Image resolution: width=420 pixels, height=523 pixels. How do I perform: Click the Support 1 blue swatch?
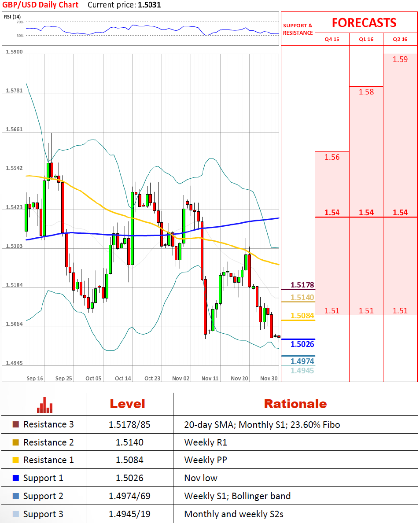[16, 478]
